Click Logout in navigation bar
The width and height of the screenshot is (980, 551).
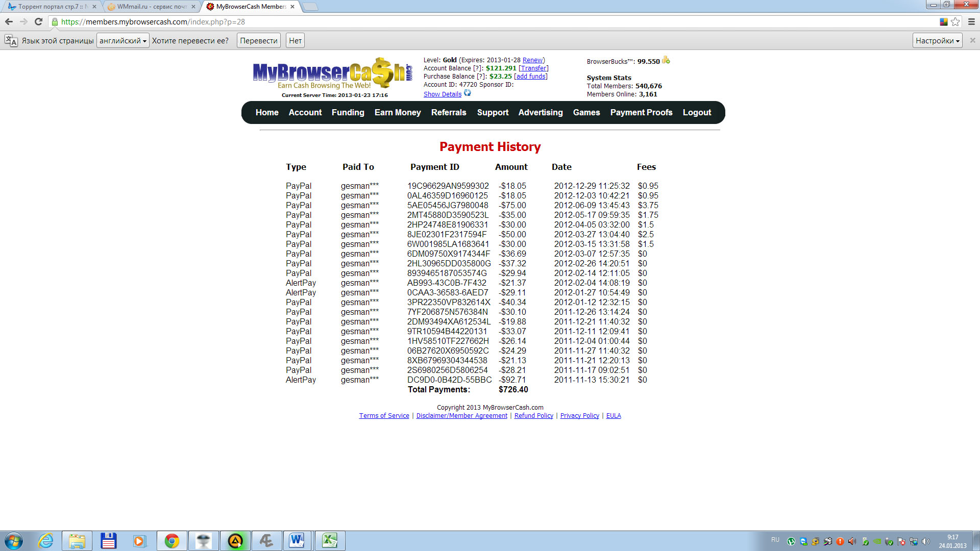[x=697, y=112]
